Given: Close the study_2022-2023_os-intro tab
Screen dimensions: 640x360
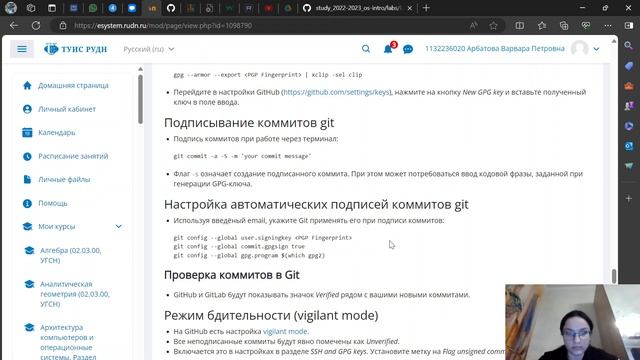Looking at the screenshot, I should click(x=409, y=8).
